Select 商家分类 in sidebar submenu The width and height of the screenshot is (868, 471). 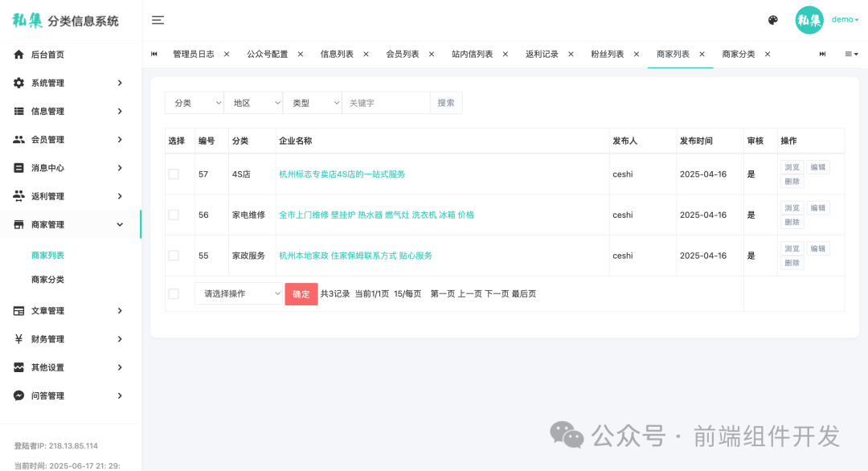47,280
